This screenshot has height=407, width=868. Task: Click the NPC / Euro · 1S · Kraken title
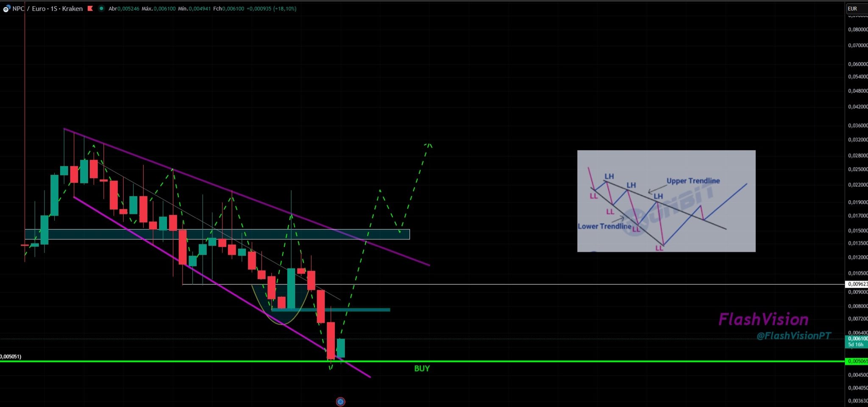click(47, 8)
